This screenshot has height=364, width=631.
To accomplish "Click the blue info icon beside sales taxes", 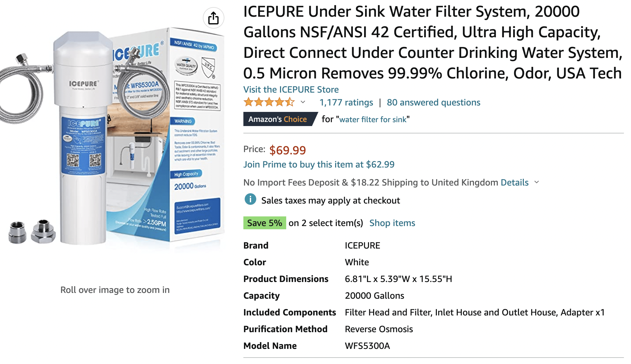I will coord(250,199).
